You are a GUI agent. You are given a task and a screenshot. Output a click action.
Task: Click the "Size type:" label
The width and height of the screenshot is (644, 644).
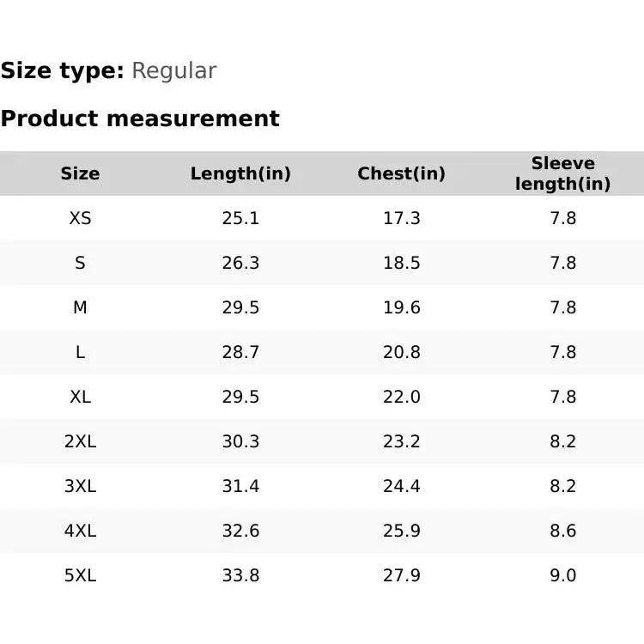click(x=63, y=70)
